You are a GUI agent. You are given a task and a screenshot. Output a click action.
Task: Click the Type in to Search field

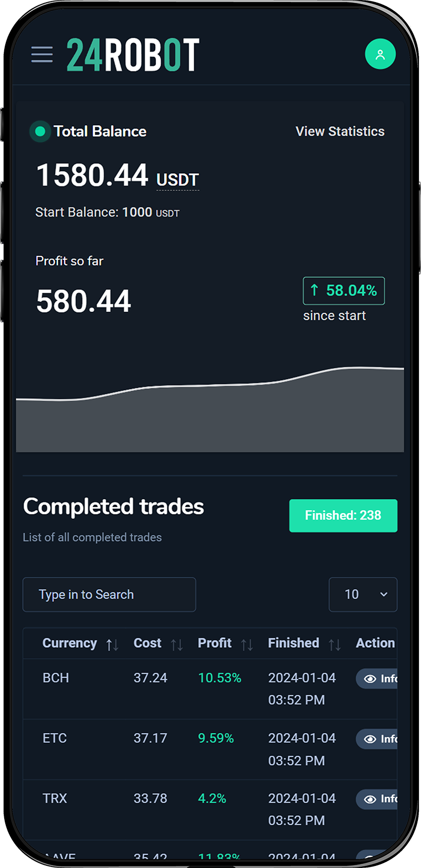(x=109, y=595)
